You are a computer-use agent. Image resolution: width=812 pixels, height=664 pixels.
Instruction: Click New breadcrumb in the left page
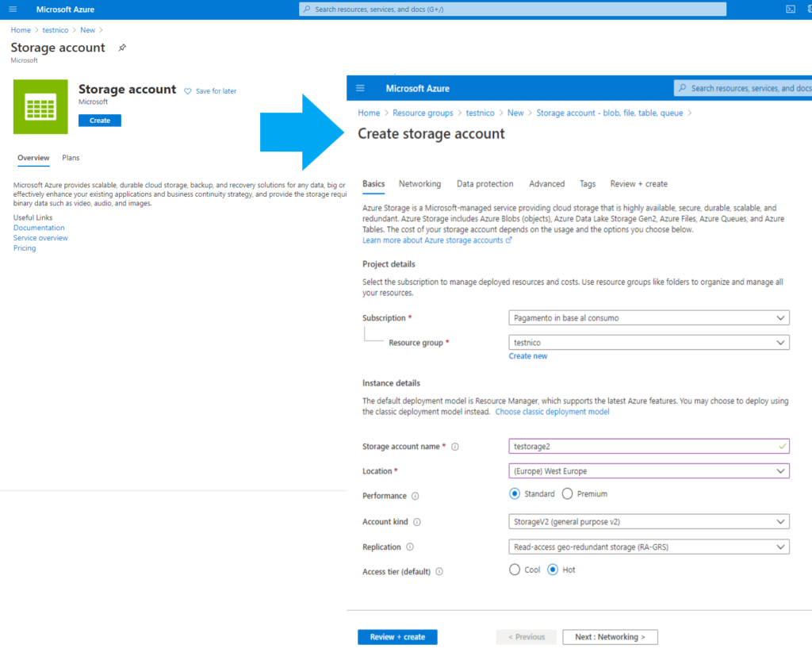tap(87, 30)
